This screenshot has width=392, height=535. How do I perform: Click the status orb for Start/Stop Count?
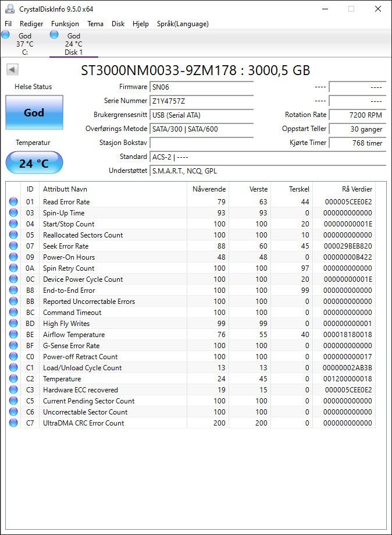tap(13, 224)
